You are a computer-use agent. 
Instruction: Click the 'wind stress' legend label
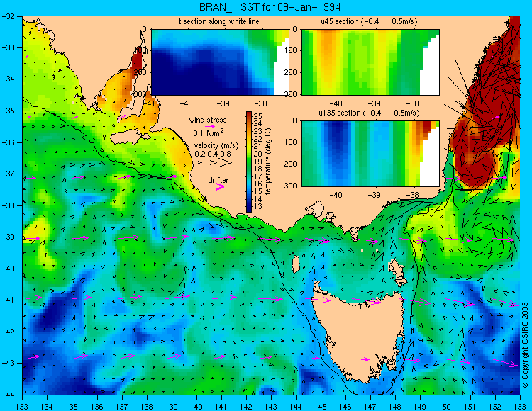pyautogui.click(x=208, y=120)
